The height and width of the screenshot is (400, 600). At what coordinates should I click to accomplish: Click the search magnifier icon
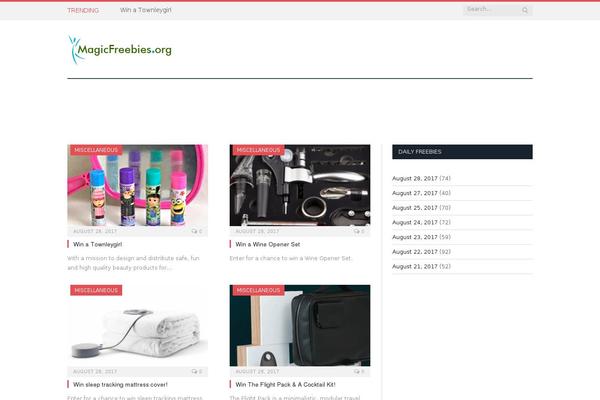(x=525, y=10)
